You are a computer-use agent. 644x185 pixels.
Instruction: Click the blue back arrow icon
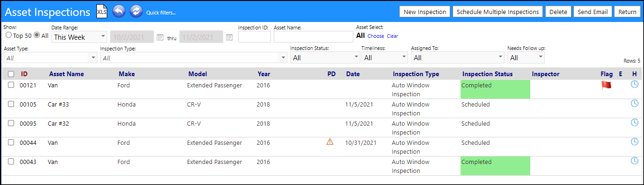[x=119, y=12]
